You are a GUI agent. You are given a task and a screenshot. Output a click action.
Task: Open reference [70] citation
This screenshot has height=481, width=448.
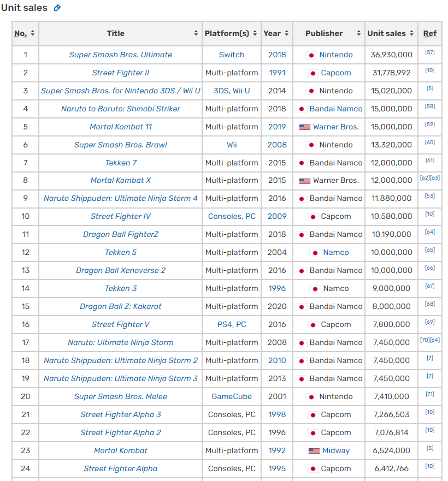tap(425, 340)
